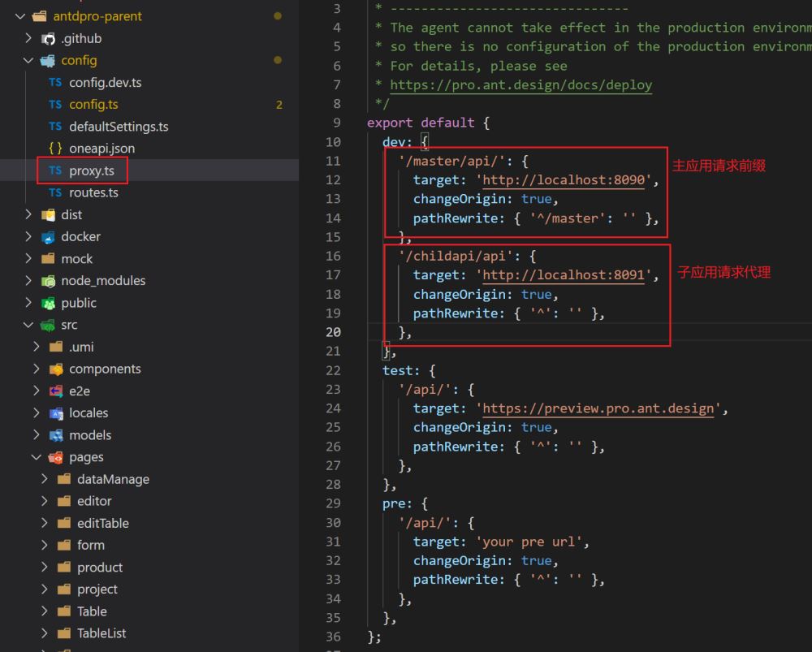Viewport: 812px width, 652px height.
Task: Click line number 20 in the gutter
Action: [x=334, y=332]
